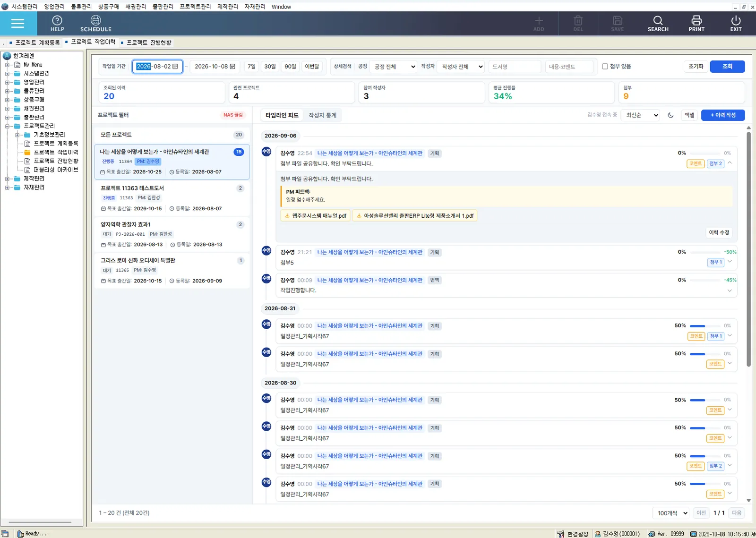Open the SCHEDULE icon
Screen dimensions: 756x538
coord(95,24)
